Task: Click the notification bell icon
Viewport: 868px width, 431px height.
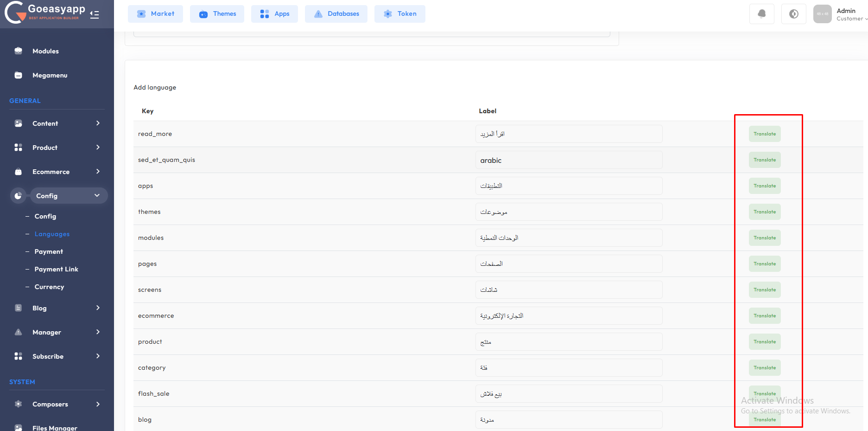Action: tap(761, 14)
